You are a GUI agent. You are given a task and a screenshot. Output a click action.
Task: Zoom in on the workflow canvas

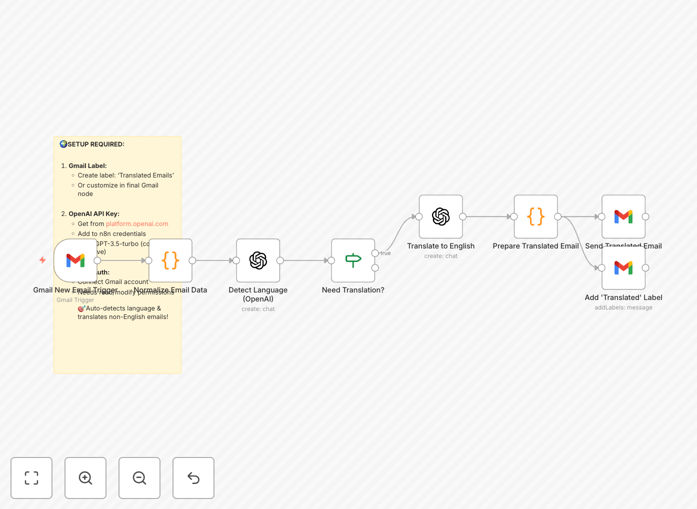(85, 478)
